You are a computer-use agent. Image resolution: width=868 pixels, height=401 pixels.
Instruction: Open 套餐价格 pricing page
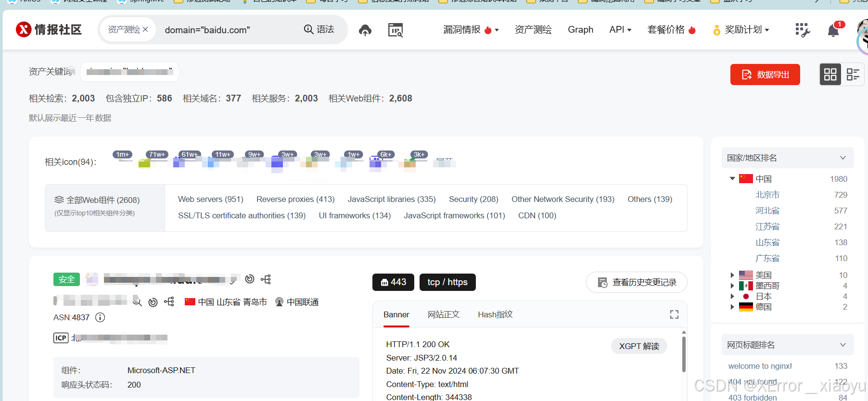(672, 30)
